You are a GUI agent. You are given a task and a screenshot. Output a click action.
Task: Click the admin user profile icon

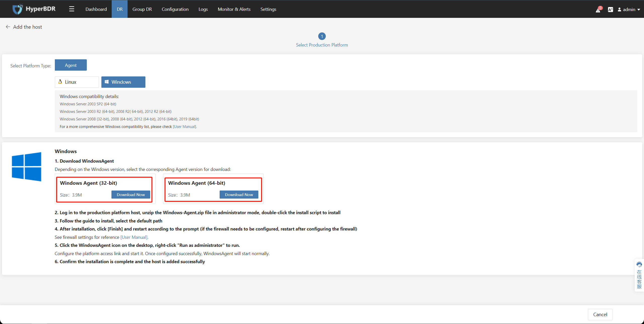pyautogui.click(x=619, y=9)
